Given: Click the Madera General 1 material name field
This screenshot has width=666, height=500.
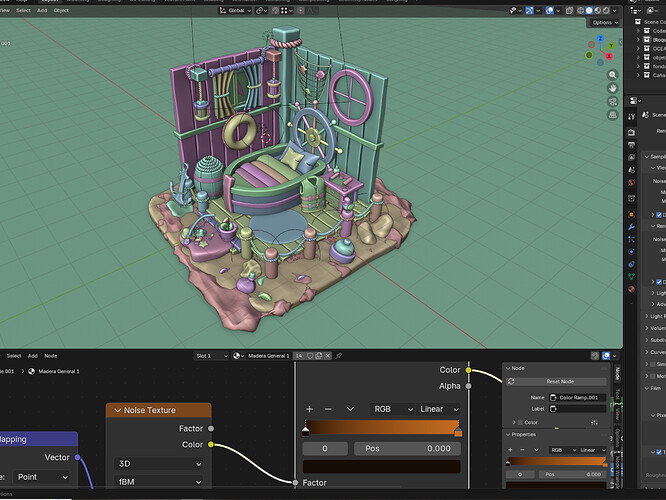Looking at the screenshot, I should [x=268, y=356].
